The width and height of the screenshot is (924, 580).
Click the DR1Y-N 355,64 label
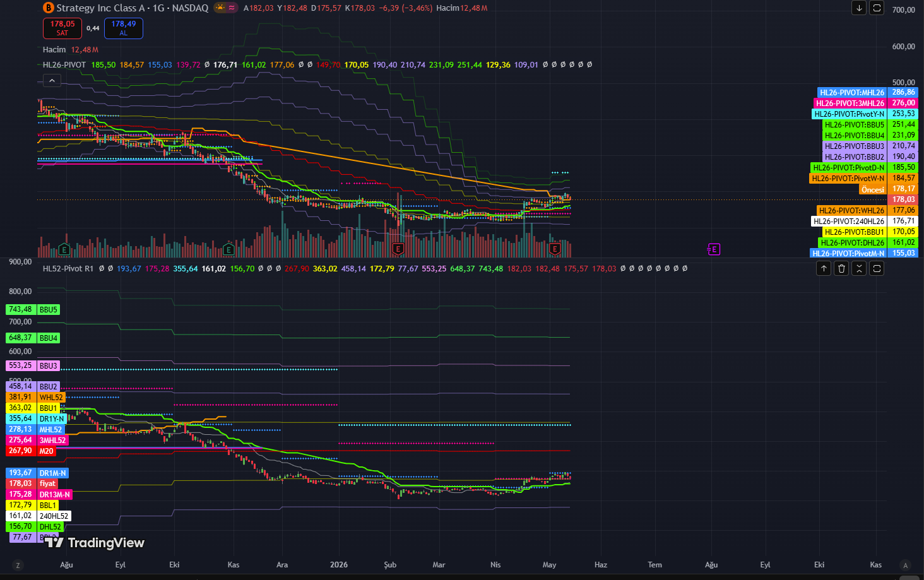click(x=35, y=419)
